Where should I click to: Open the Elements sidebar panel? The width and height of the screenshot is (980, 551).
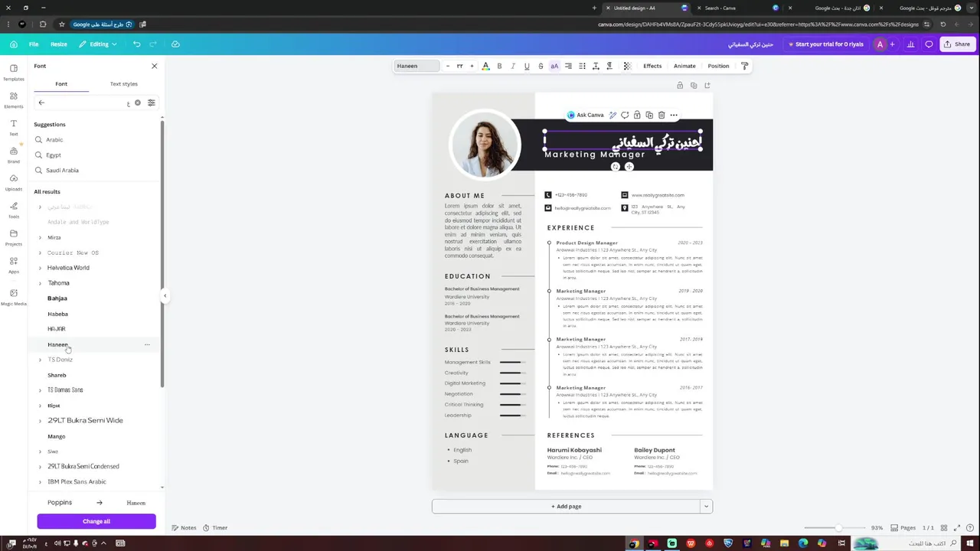pyautogui.click(x=14, y=99)
